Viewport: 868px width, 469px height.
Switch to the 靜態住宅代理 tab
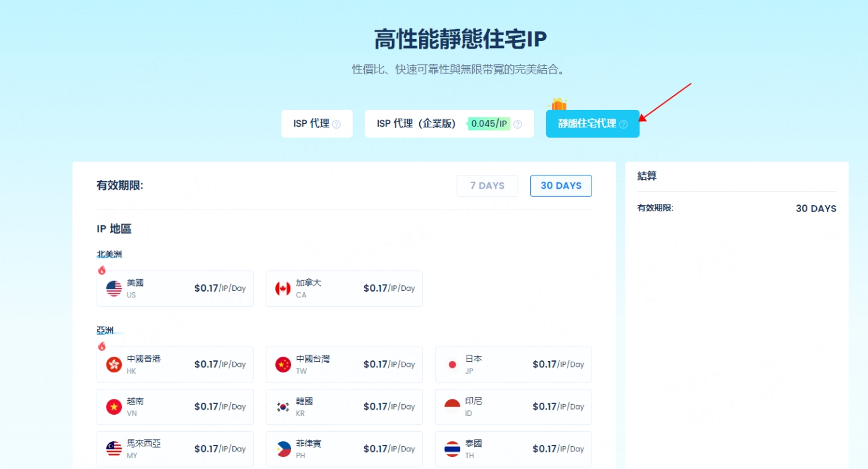click(x=587, y=124)
